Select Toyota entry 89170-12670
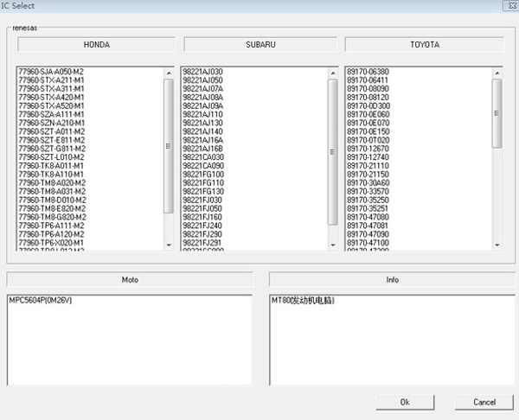 tap(368, 149)
